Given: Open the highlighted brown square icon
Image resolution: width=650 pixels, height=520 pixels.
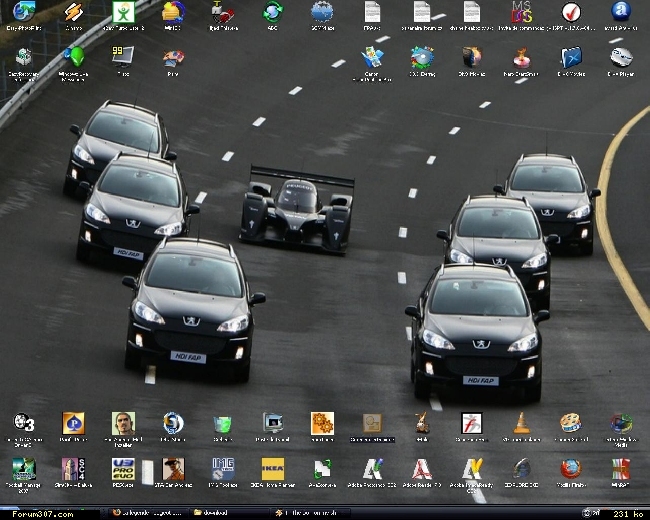Looking at the screenshot, I should [x=372, y=423].
